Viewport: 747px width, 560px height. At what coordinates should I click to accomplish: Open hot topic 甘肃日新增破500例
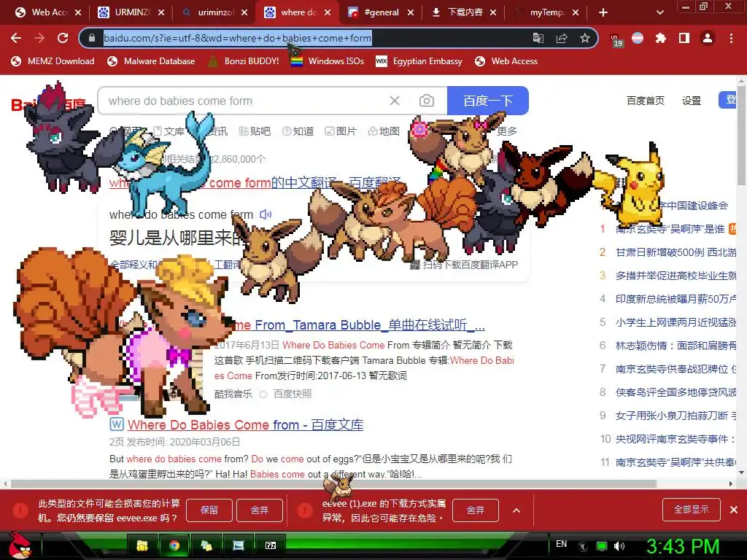pyautogui.click(x=676, y=252)
